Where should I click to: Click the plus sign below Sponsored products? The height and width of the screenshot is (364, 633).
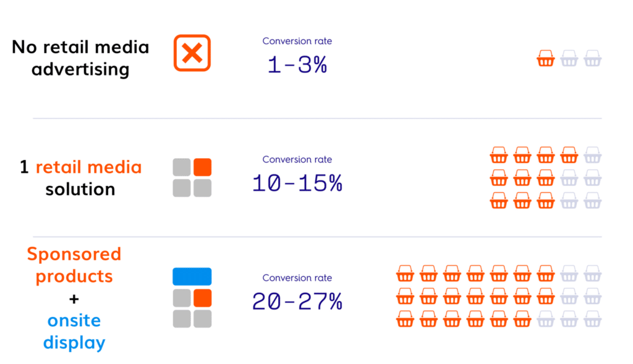74,299
